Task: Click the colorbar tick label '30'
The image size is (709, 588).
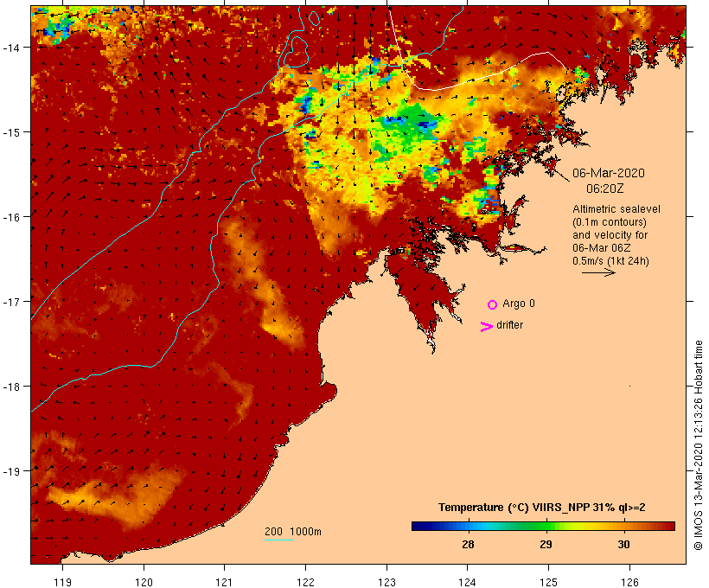Action: tap(623, 545)
